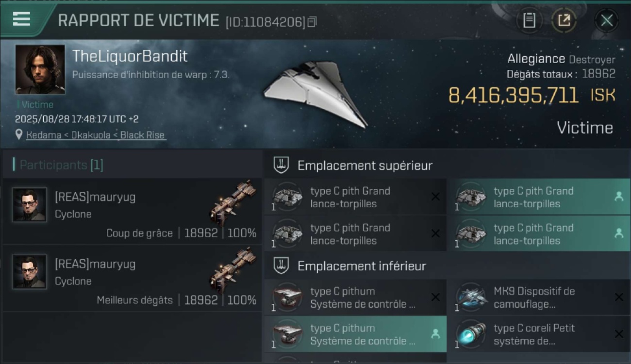Open TheLiquorBandit victim portrait
This screenshot has height=364, width=631.
click(40, 69)
